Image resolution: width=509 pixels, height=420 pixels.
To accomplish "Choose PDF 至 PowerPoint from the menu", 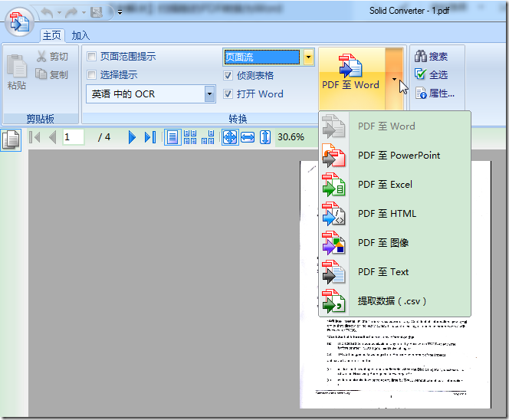I will coord(395,156).
